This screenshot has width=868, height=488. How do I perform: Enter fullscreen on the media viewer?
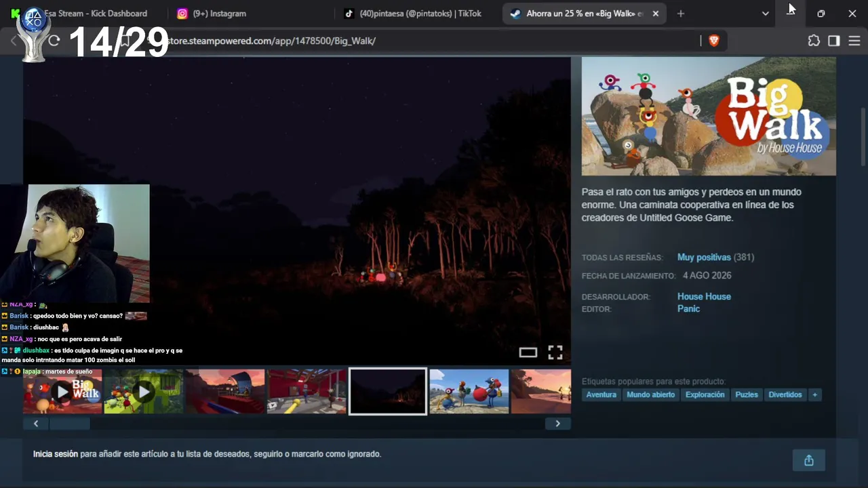[x=555, y=352]
